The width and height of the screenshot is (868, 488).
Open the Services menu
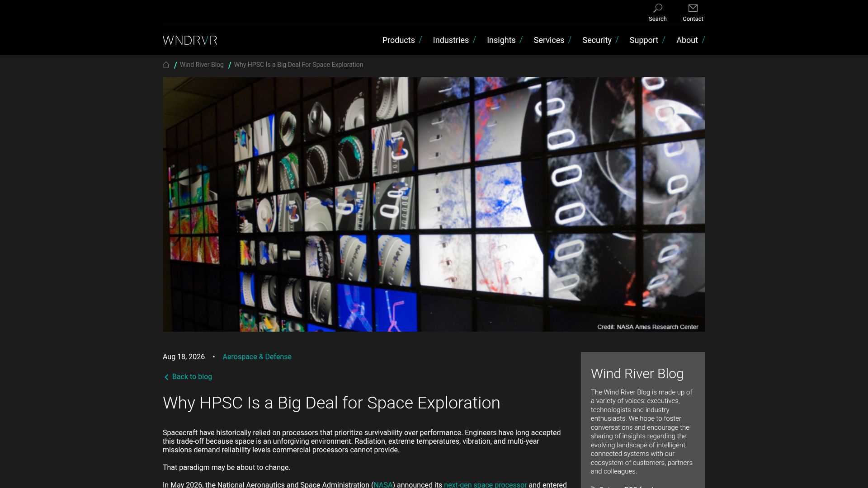549,40
